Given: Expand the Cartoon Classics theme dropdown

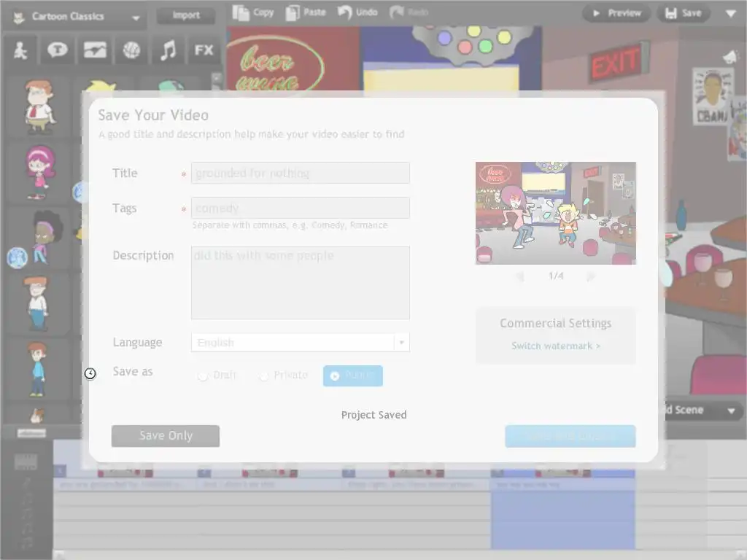Looking at the screenshot, I should click(x=135, y=17).
